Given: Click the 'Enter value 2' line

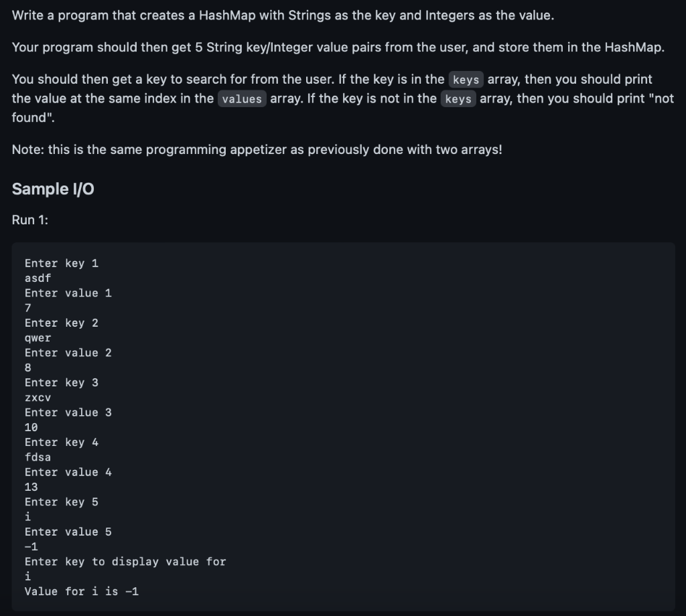Looking at the screenshot, I should pyautogui.click(x=68, y=353).
